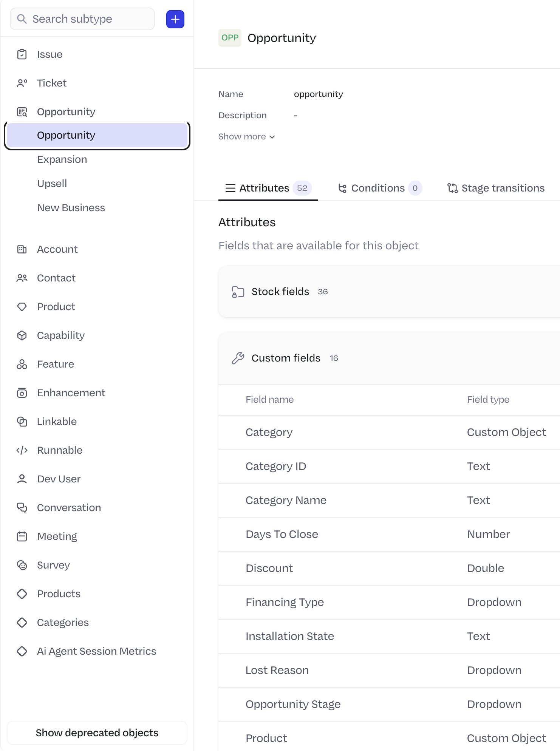Click the Stage transitions tab icon
This screenshot has height=751, width=560.
[452, 188]
